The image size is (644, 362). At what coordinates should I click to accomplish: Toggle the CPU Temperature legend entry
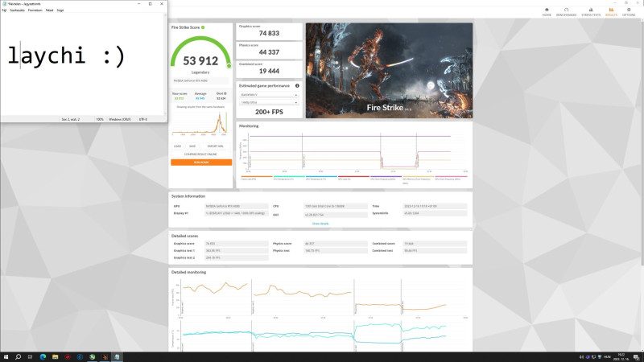pos(289,178)
